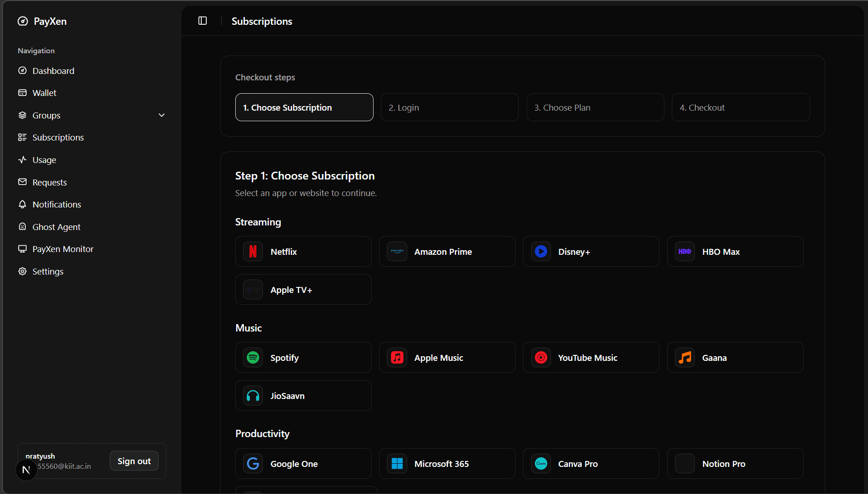Select the Choose Subscription step tab
Viewport: 868px width, 494px height.
pyautogui.click(x=304, y=107)
